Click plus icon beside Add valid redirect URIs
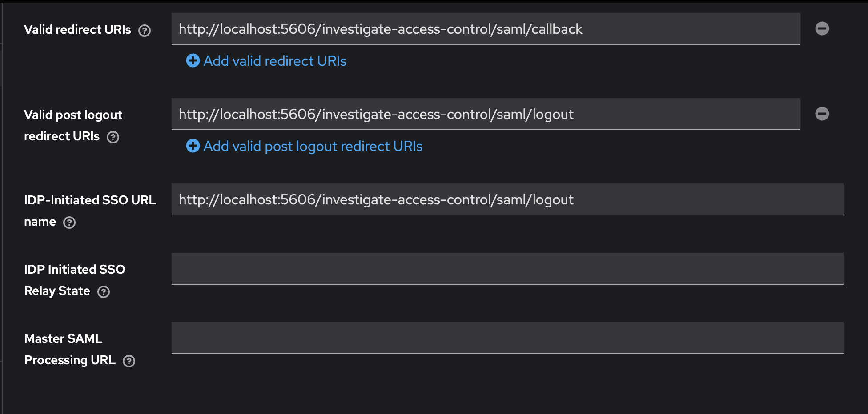This screenshot has width=868, height=414. click(193, 61)
